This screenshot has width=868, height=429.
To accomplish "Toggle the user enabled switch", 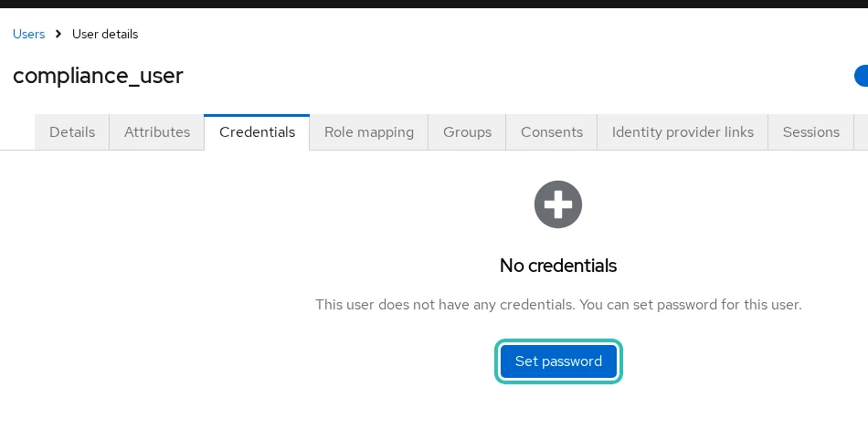I will [861, 76].
